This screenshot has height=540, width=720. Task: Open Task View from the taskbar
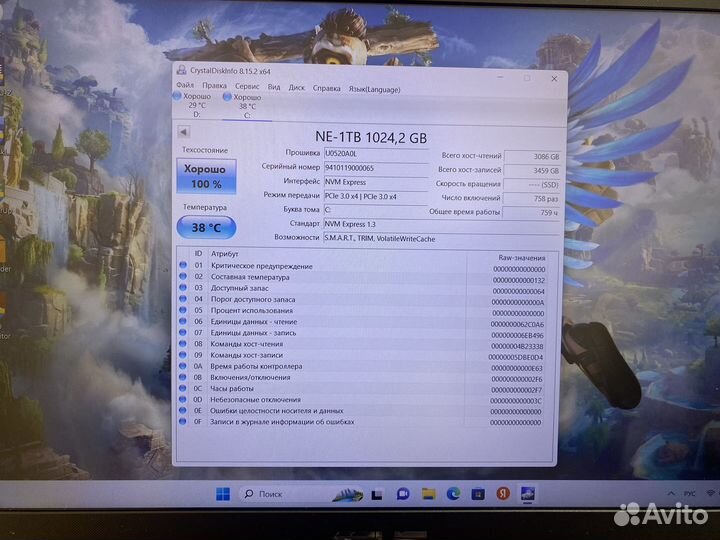point(377,495)
